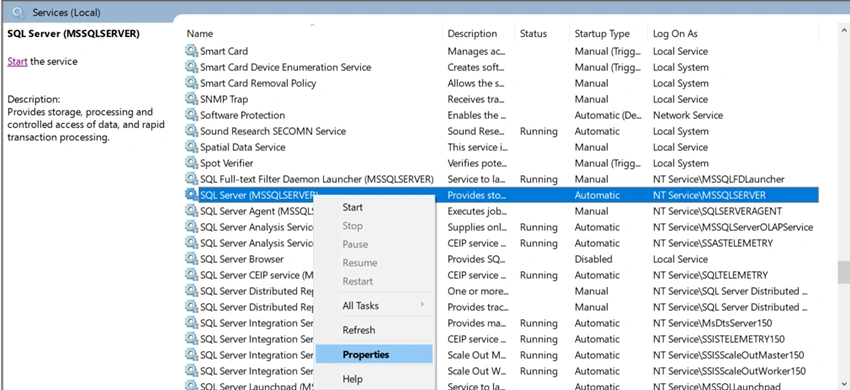
Task: Expand the All Tasks submenu arrow
Action: (422, 305)
